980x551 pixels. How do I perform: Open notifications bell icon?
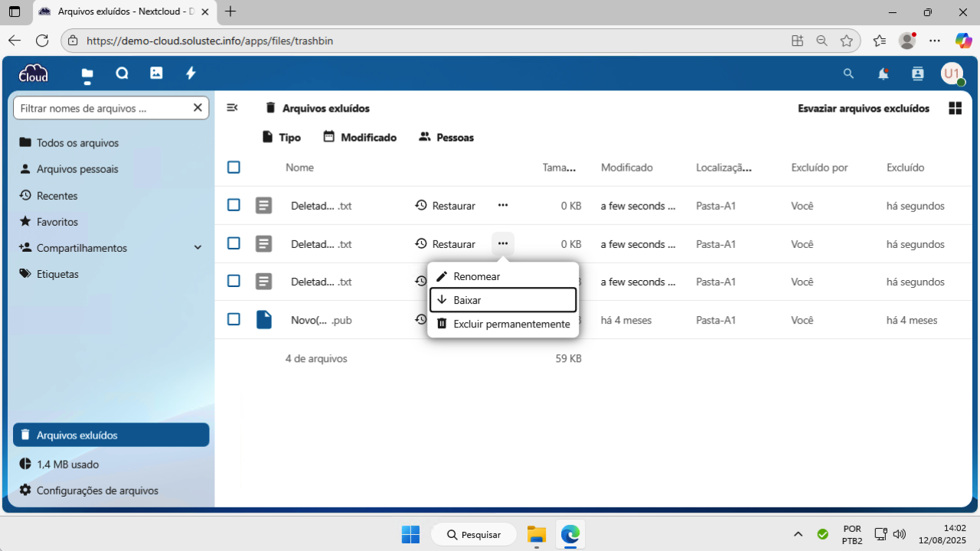(883, 73)
